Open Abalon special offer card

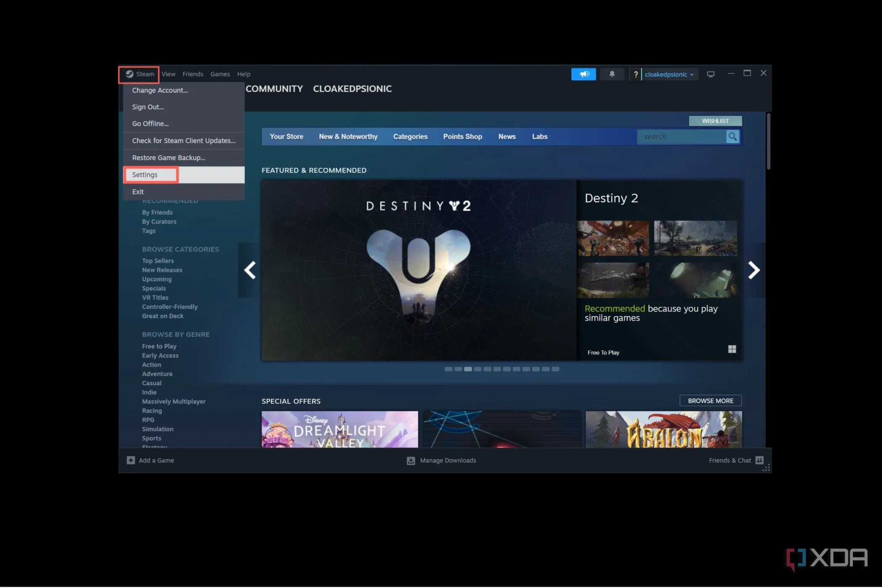click(x=664, y=429)
